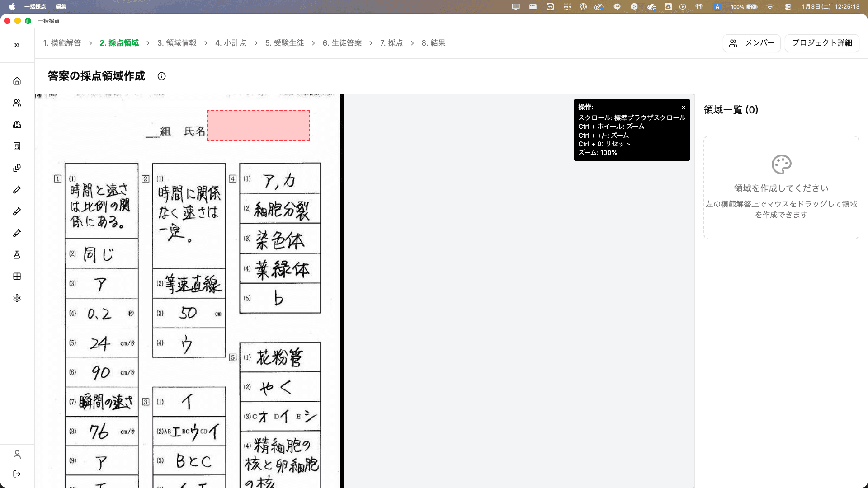
Task: Click the pink 氏名 region on the answer sheet
Action: pyautogui.click(x=258, y=126)
